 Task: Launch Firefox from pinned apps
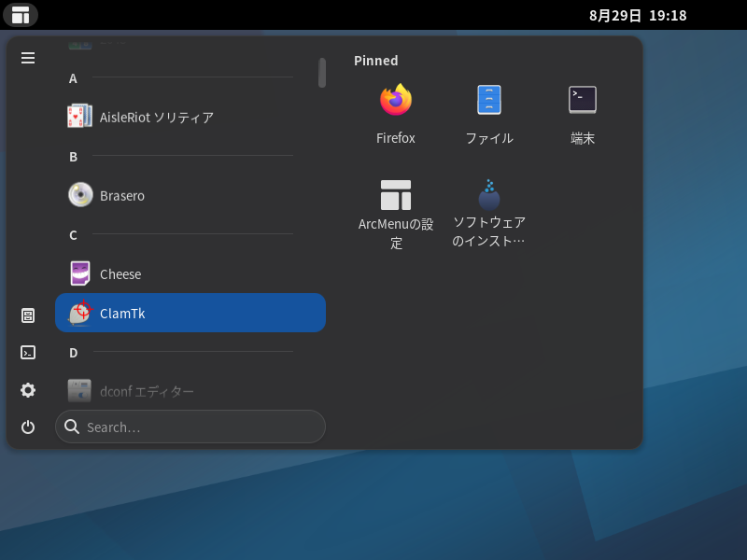[x=395, y=115]
